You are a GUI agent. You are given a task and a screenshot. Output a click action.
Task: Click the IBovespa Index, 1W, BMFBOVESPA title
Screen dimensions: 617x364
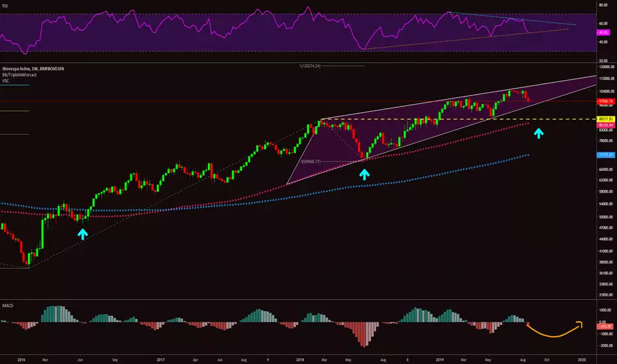(33, 68)
